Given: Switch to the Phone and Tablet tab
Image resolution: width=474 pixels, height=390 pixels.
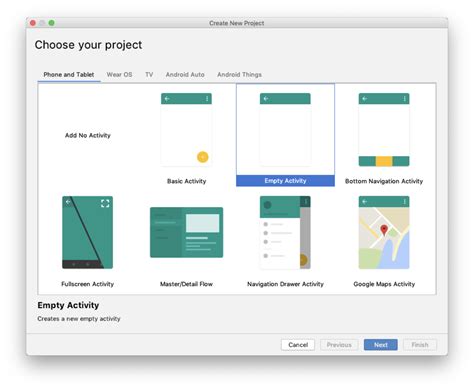Looking at the screenshot, I should [x=69, y=75].
